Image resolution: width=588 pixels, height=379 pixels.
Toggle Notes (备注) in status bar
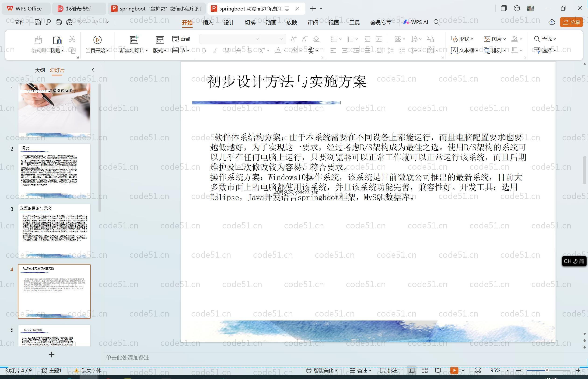[361, 370]
